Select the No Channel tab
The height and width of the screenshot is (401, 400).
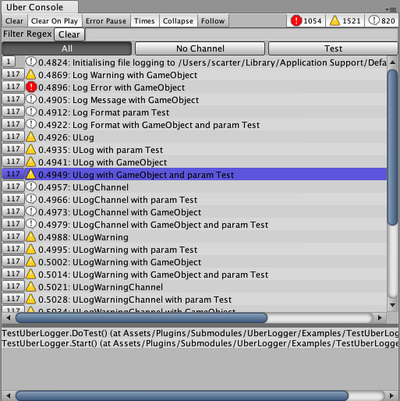[x=200, y=49]
